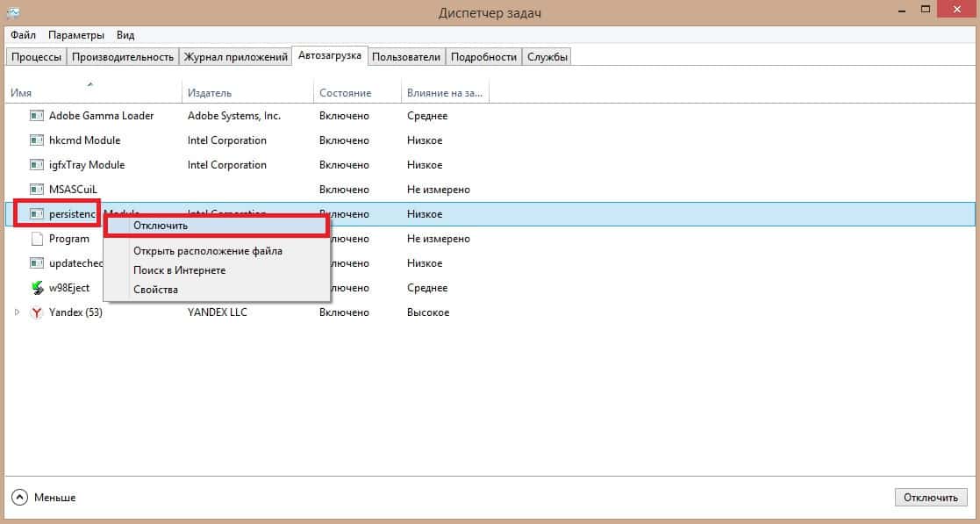Click the blank Program file icon

click(36, 239)
